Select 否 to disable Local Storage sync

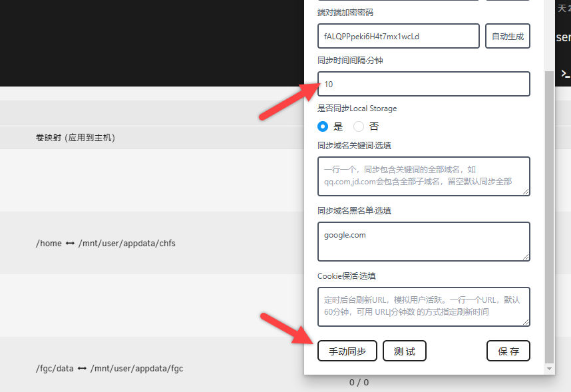click(358, 126)
